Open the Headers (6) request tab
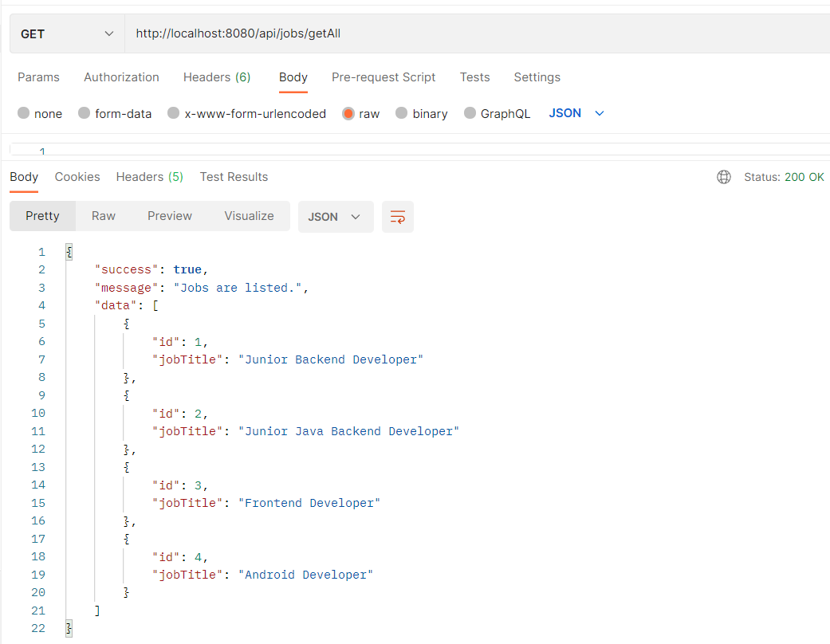830x644 pixels. pyautogui.click(x=217, y=77)
